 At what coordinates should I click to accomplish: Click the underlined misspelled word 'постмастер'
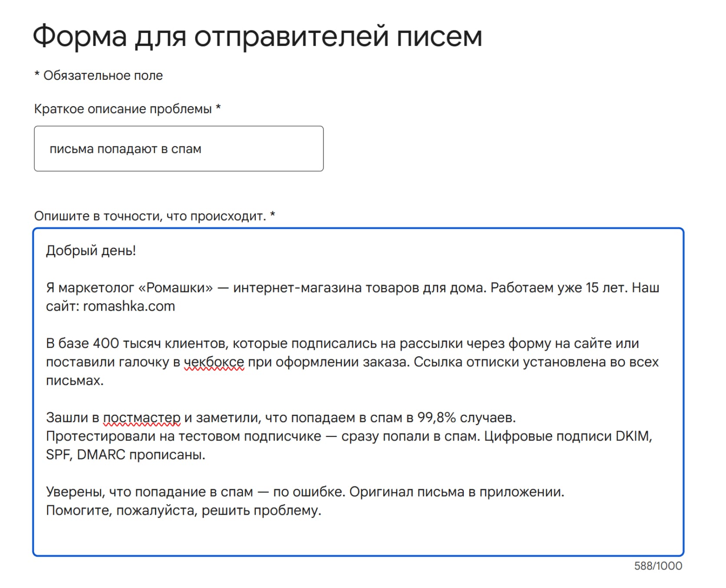(142, 418)
